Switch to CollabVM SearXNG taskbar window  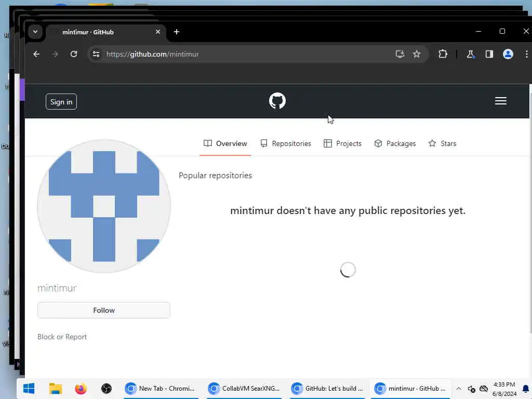[x=244, y=389]
